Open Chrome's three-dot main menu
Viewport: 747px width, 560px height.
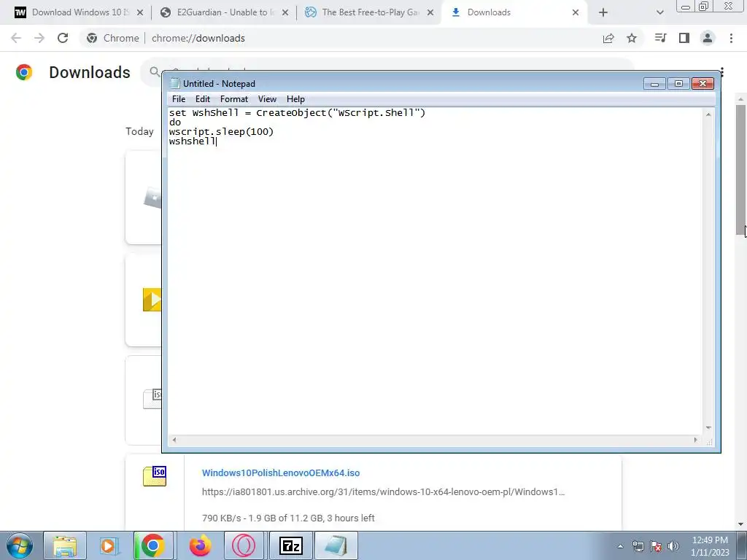coord(731,38)
